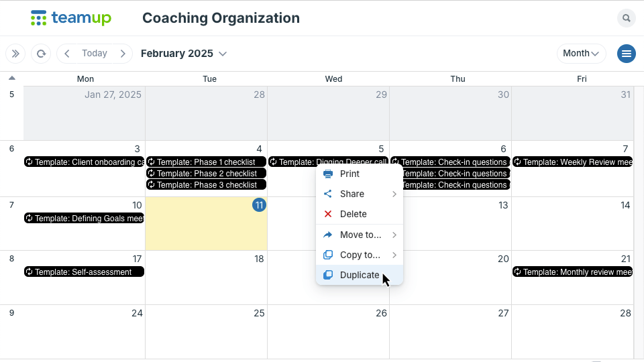Image resolution: width=644 pixels, height=362 pixels.
Task: Select Print in the context menu
Action: [x=360, y=174]
